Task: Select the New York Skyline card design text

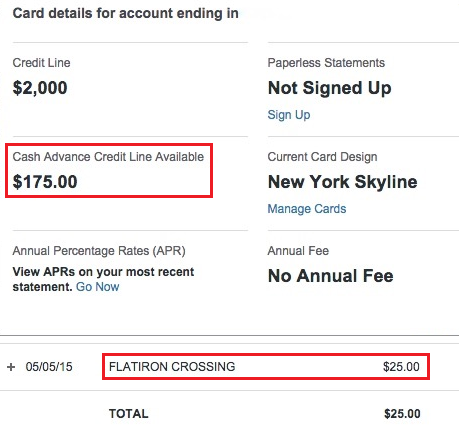Action: click(343, 182)
